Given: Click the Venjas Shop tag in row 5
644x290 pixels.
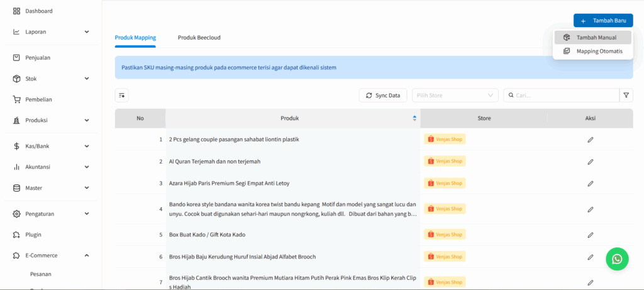Looking at the screenshot, I should click(445, 235).
